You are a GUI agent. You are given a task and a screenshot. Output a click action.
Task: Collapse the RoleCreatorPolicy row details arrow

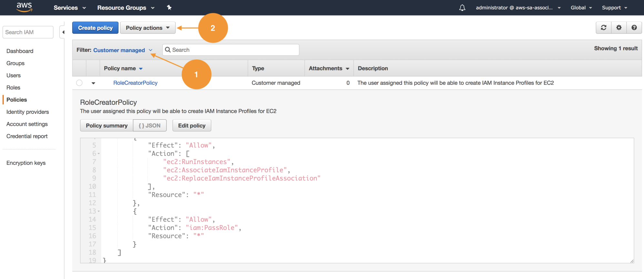(93, 83)
